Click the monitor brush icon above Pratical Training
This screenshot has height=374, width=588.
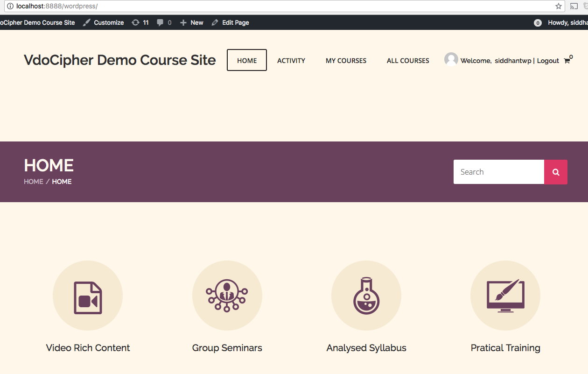click(505, 296)
